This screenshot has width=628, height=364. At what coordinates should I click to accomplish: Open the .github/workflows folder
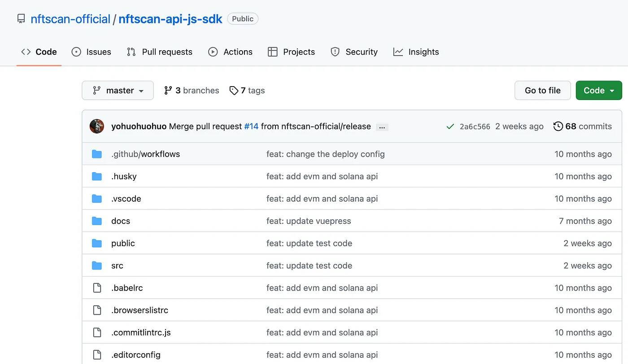[x=145, y=154]
